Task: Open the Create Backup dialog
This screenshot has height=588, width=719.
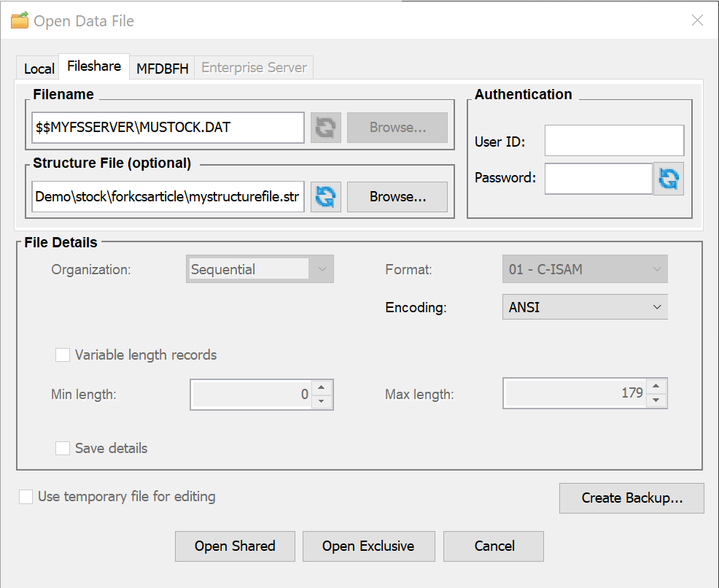Action: 631,498
